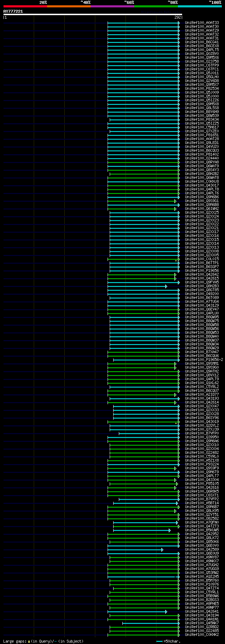
Task: Select the UniRef100_Q5GLH0 label
Action: (x=202, y=77)
